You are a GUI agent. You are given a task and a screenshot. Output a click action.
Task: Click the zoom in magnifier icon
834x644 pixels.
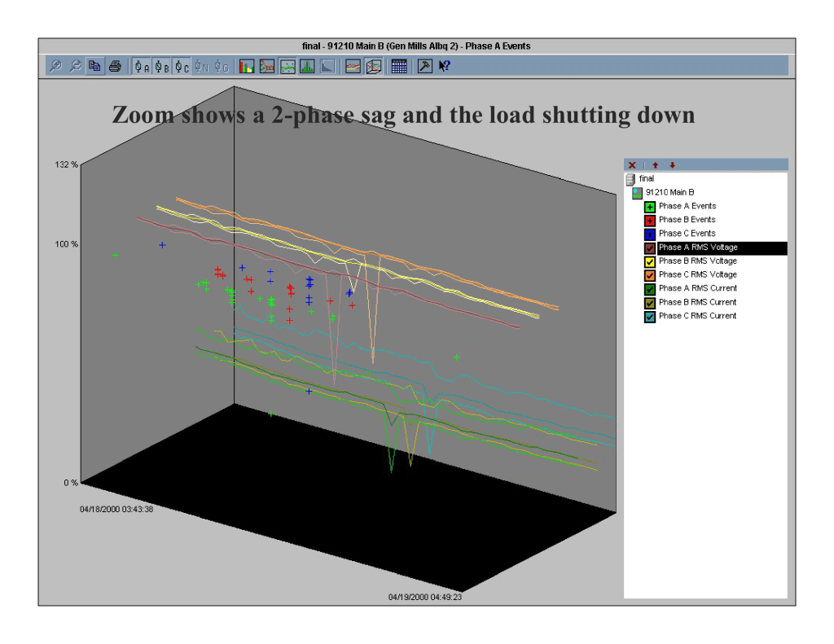pos(56,67)
